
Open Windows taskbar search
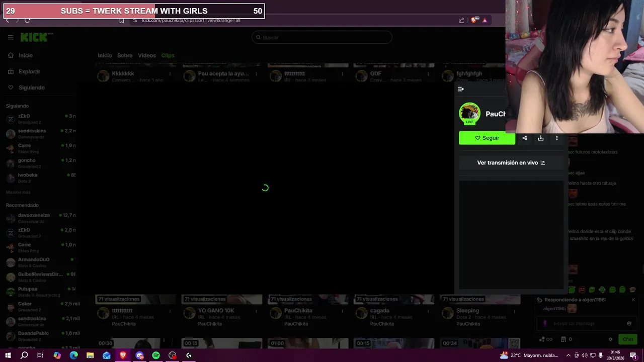(x=24, y=355)
